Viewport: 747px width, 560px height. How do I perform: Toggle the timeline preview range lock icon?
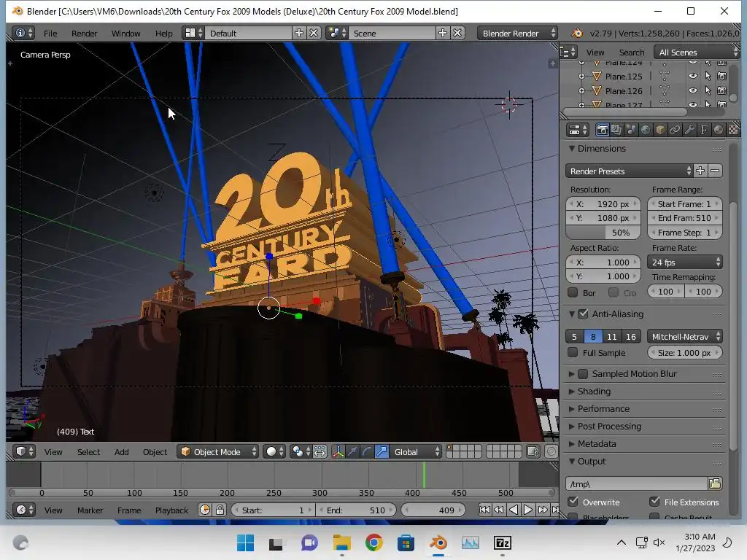220,510
